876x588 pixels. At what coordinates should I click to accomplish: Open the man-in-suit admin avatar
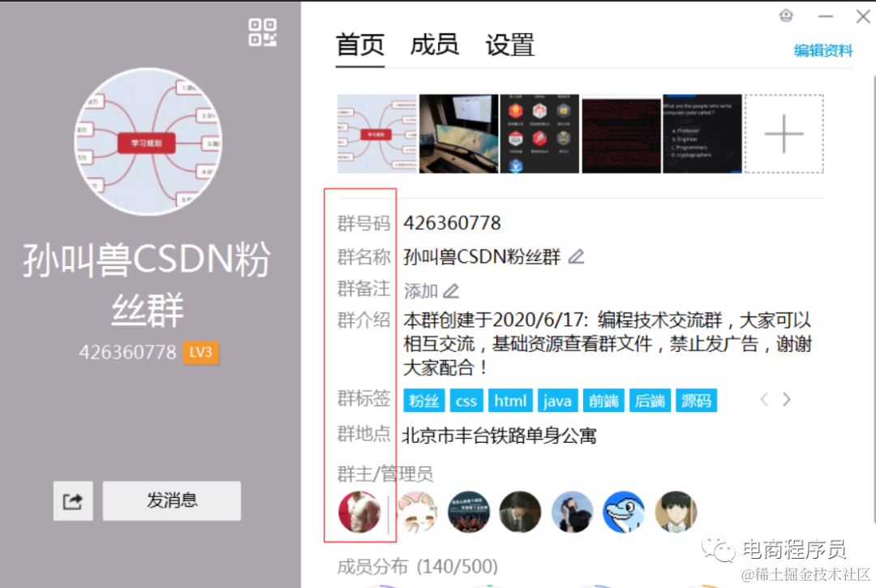(x=520, y=512)
